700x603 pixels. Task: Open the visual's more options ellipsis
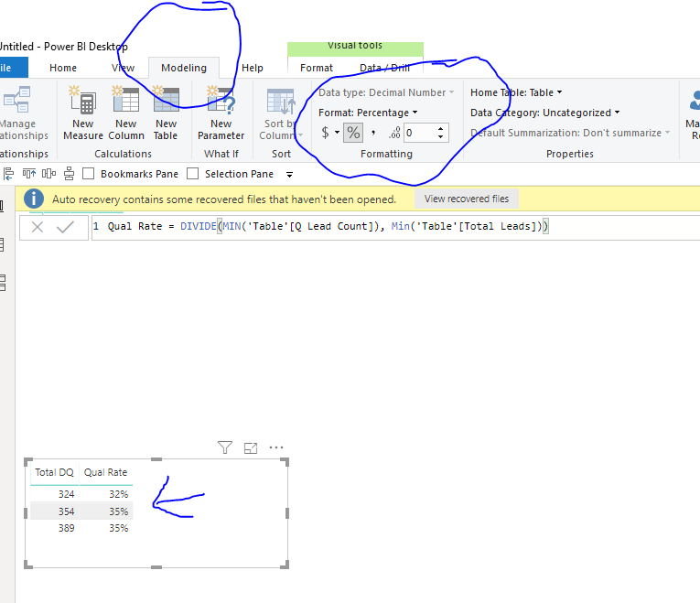[276, 447]
